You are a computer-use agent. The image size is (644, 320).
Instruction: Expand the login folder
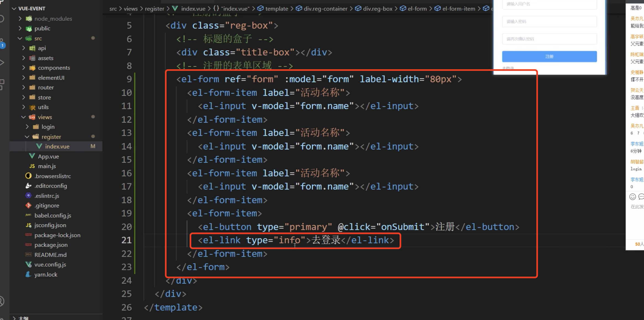(x=27, y=127)
